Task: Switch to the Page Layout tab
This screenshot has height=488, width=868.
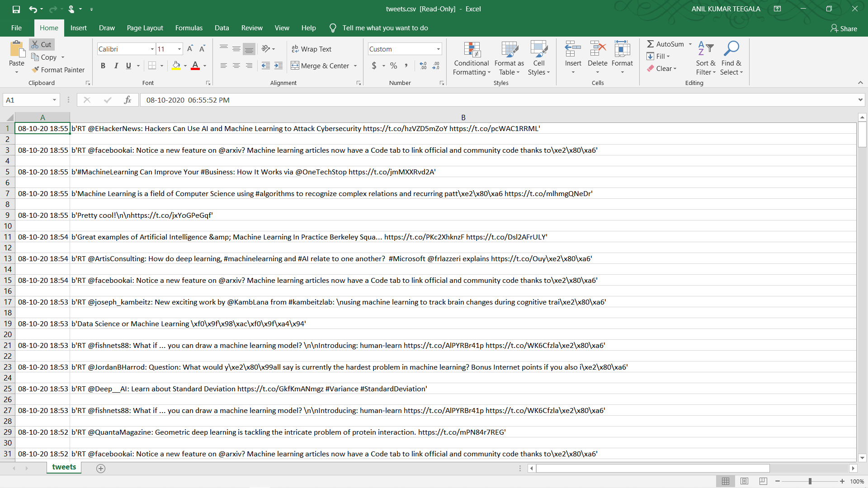Action: [145, 28]
